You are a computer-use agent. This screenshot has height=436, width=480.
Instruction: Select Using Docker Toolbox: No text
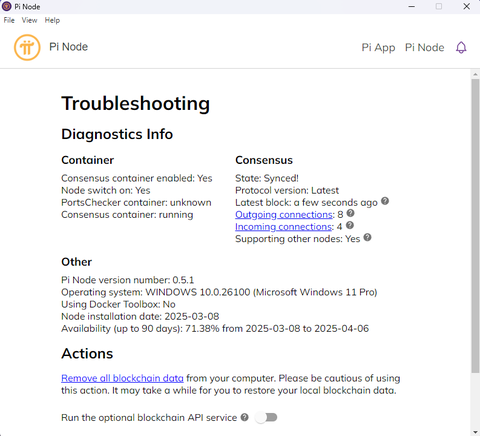tap(118, 304)
